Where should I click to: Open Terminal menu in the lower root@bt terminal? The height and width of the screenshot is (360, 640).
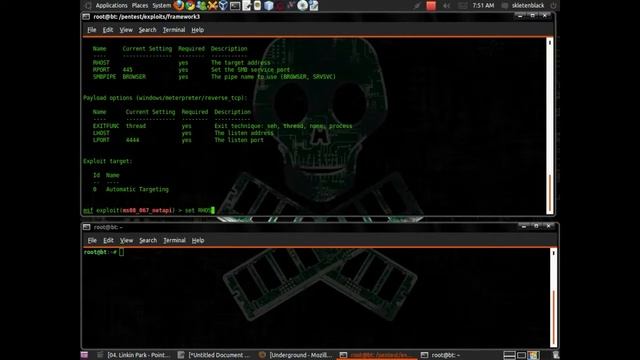tap(174, 240)
